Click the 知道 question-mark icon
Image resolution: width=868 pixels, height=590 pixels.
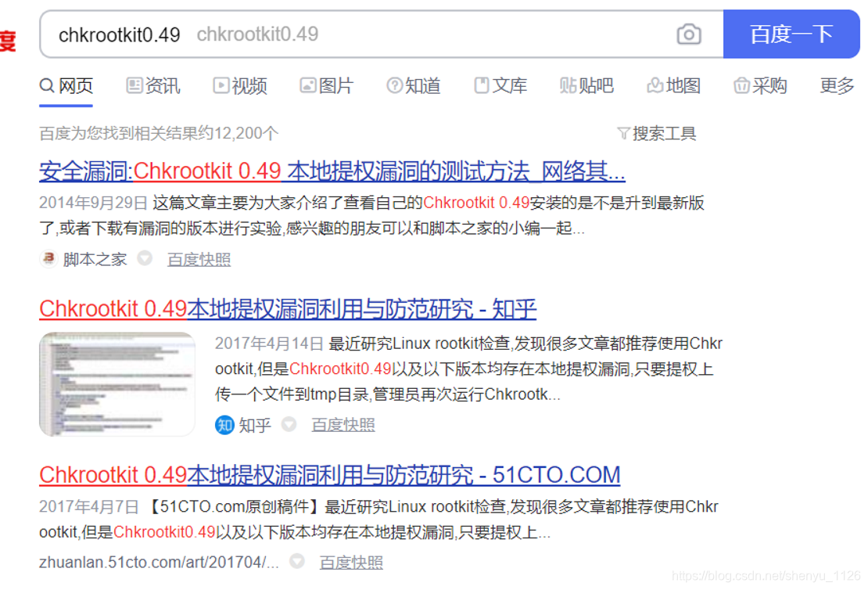coord(395,85)
